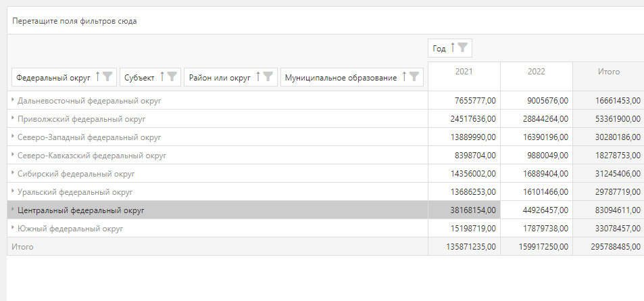The image size is (644, 301).
Task: Sort by Район или округ arrow
Action: 258,77
